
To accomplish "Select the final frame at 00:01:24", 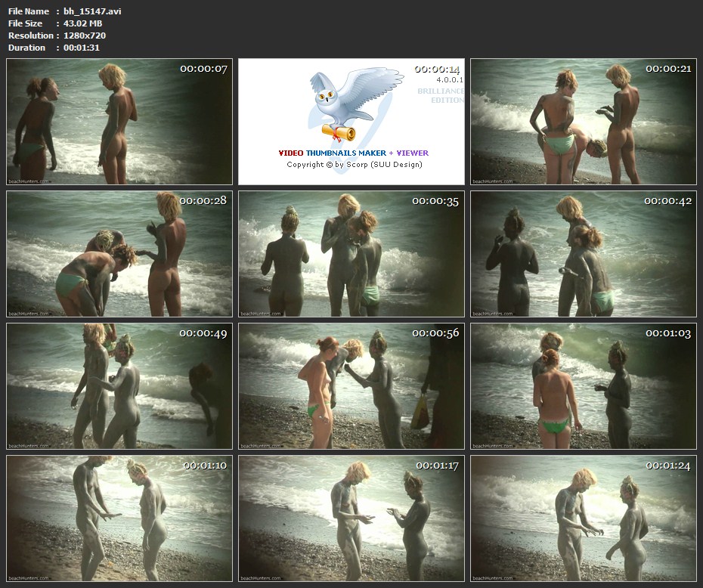I will coord(584,518).
